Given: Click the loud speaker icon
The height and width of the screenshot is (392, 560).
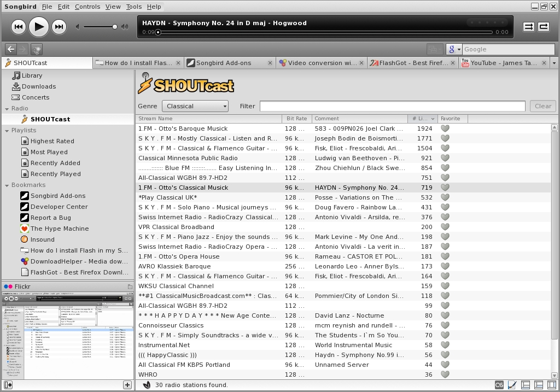Looking at the screenshot, I should [125, 27].
